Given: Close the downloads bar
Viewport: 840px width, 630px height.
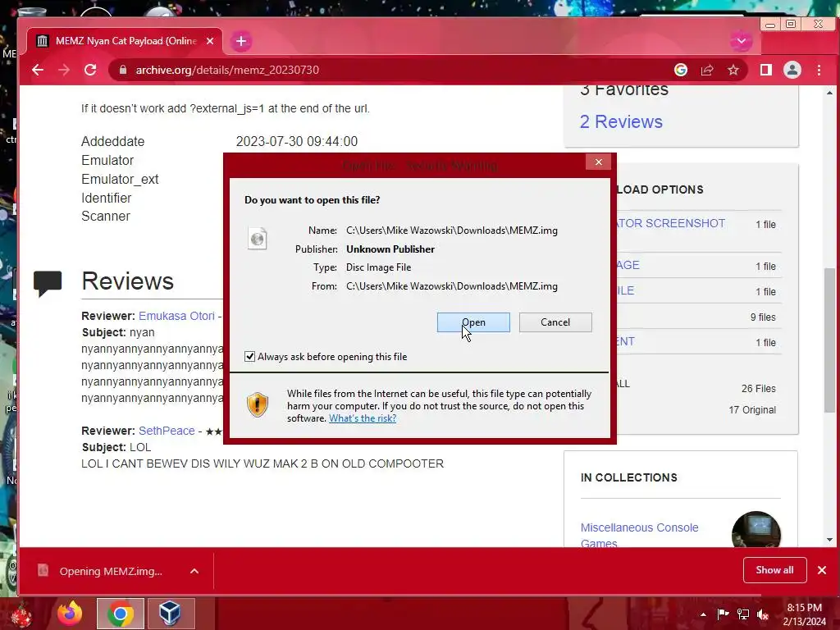Looking at the screenshot, I should [822, 570].
